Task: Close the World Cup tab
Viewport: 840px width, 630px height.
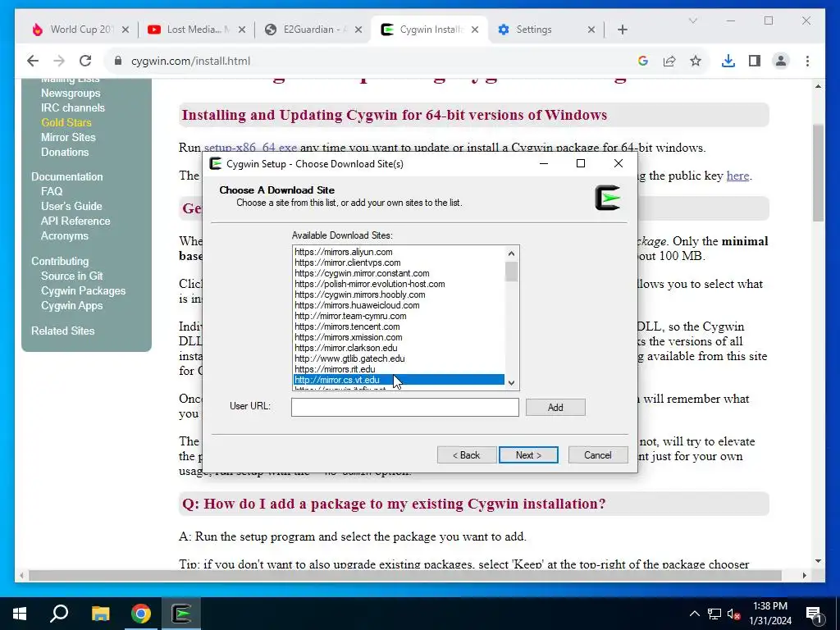Action: 126,30
